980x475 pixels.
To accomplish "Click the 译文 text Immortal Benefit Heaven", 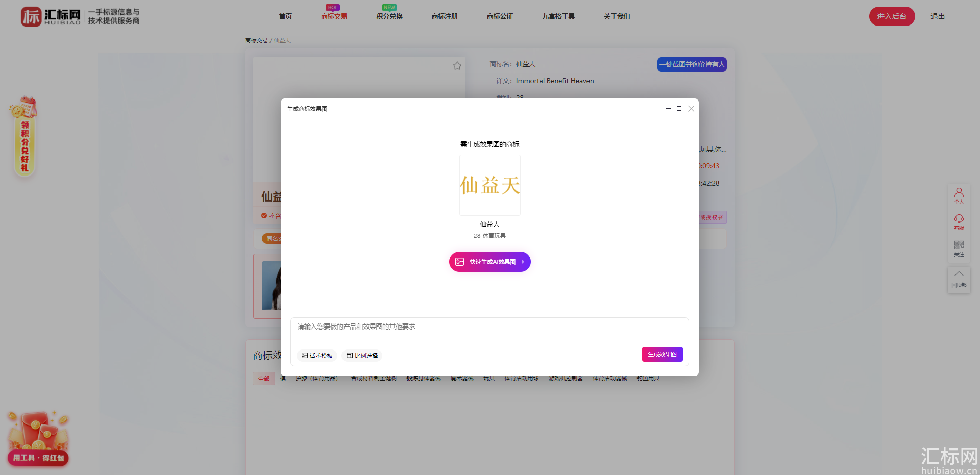I will (x=555, y=81).
